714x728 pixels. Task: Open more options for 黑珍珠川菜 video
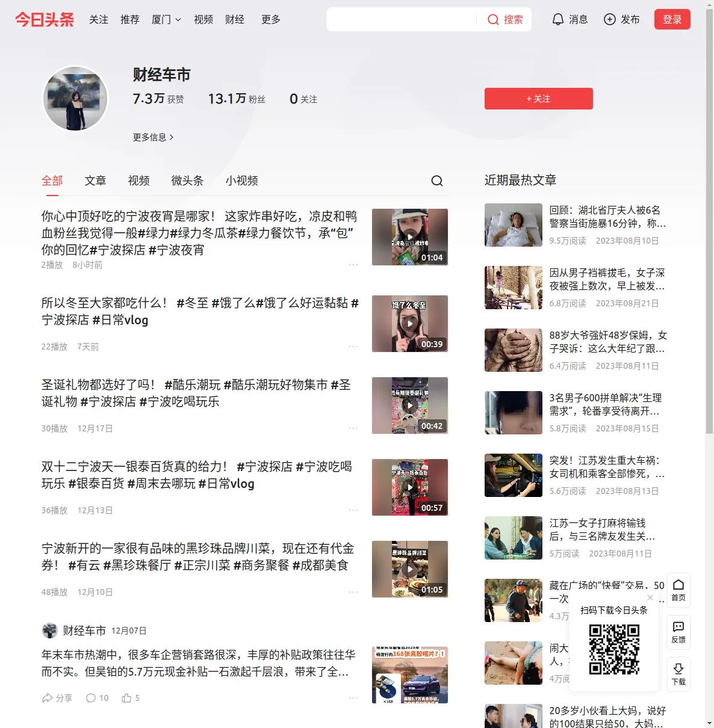(x=353, y=592)
